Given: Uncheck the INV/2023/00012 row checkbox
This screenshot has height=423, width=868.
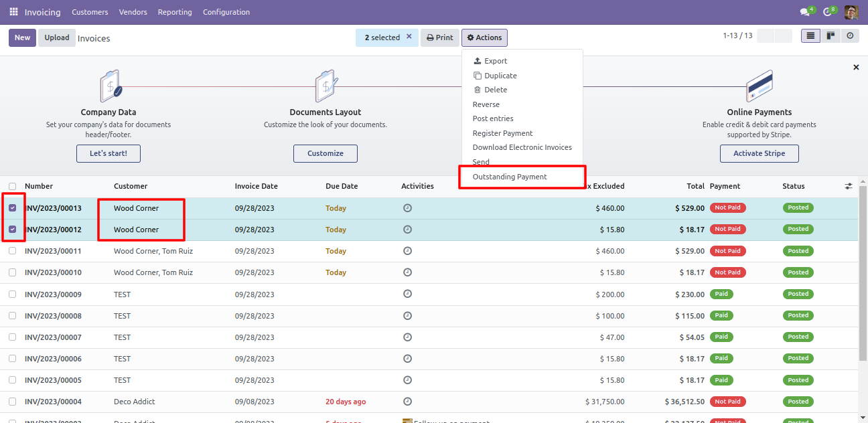Looking at the screenshot, I should [x=12, y=230].
